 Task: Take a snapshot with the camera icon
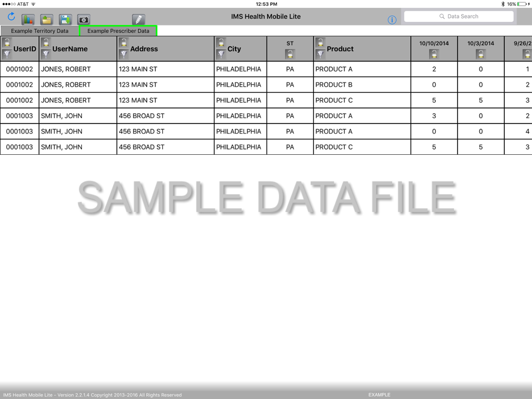coord(84,19)
